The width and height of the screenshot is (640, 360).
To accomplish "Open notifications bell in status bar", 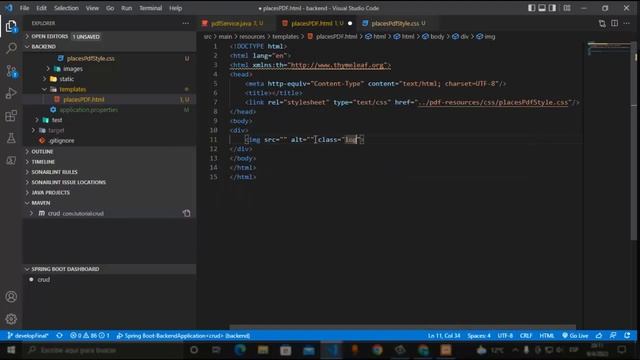I will (x=627, y=336).
